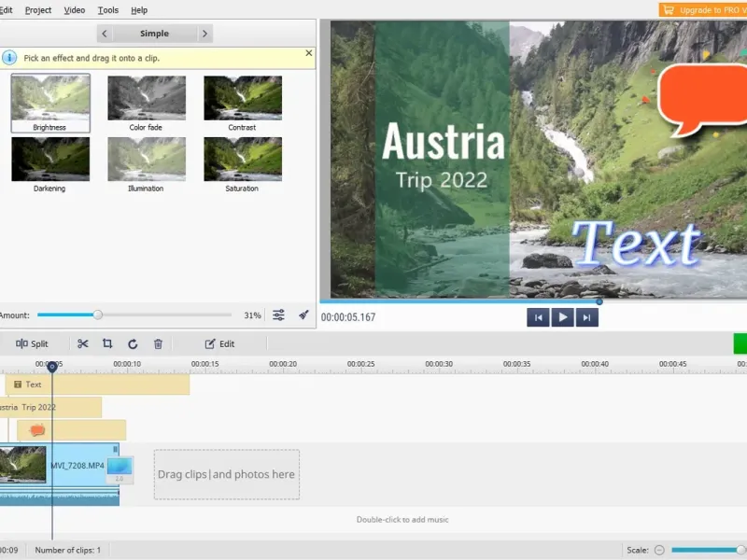This screenshot has width=747, height=560.
Task: Open the Edit clip button
Action: click(219, 343)
